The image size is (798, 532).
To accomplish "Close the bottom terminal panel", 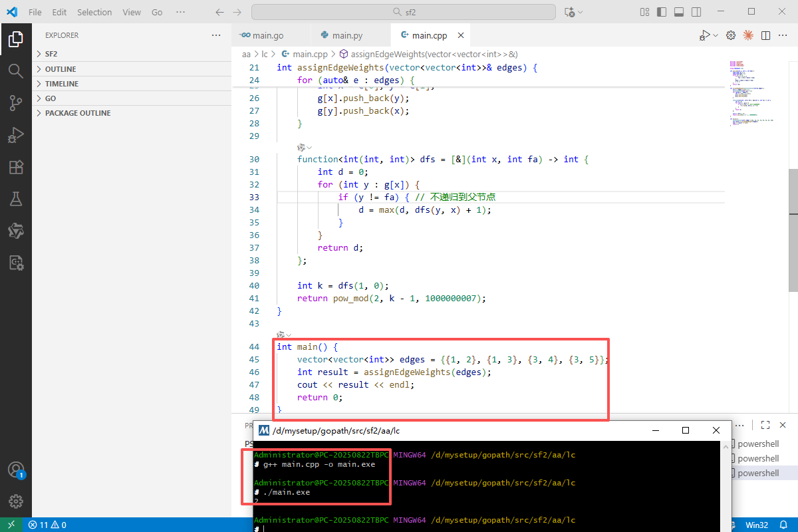I will point(783,425).
